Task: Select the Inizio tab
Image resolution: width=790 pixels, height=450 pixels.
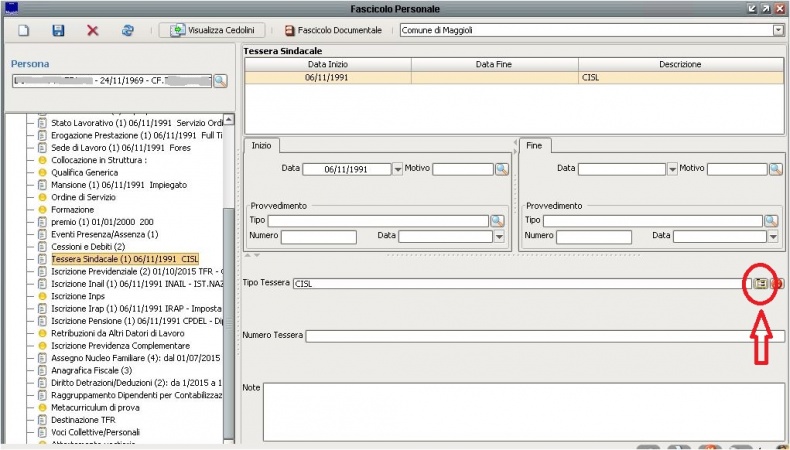Action: tap(262, 145)
